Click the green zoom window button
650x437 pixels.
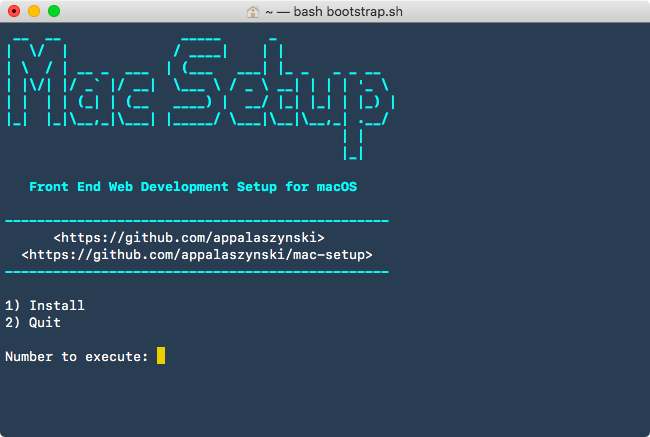54,11
